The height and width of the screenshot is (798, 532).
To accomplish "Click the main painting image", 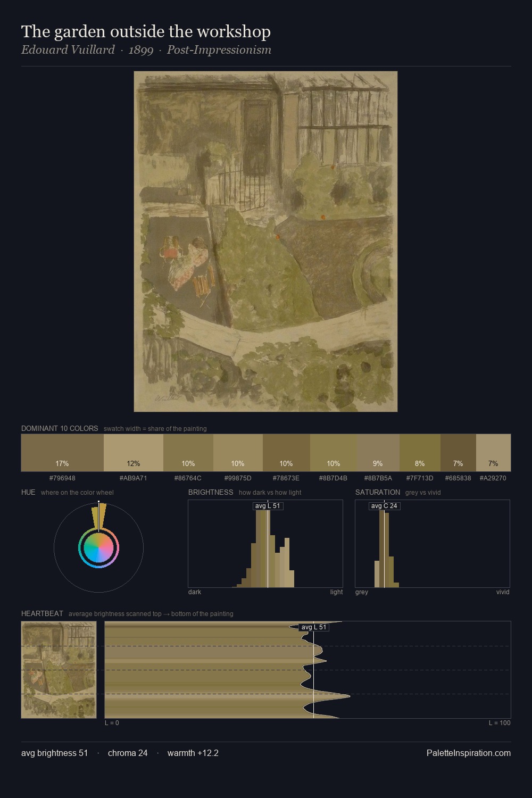I will [265, 242].
